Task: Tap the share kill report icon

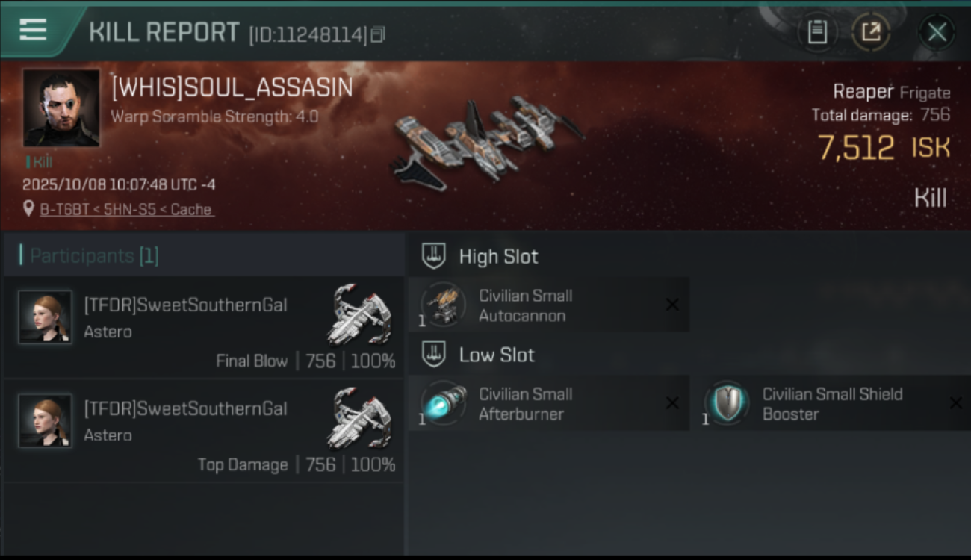Action: (871, 32)
